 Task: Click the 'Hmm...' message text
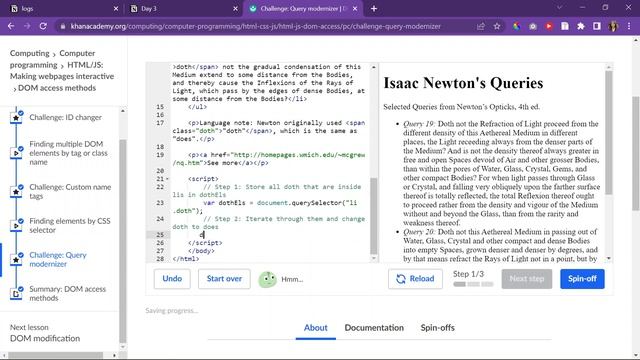point(292,279)
